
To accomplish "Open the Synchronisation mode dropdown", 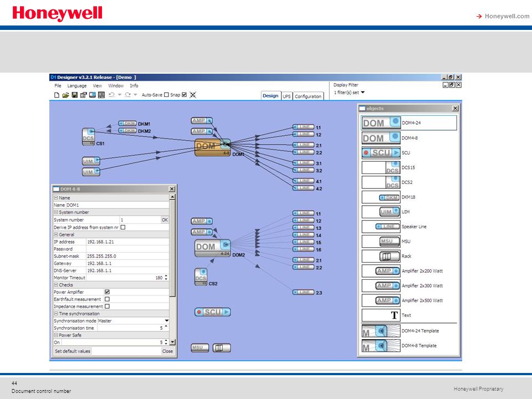I will pos(167,321).
